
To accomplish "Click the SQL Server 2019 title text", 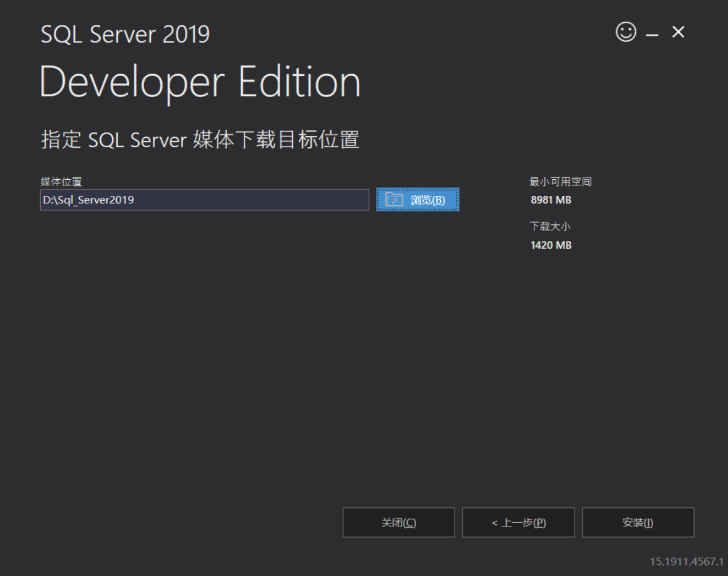I will [x=126, y=35].
